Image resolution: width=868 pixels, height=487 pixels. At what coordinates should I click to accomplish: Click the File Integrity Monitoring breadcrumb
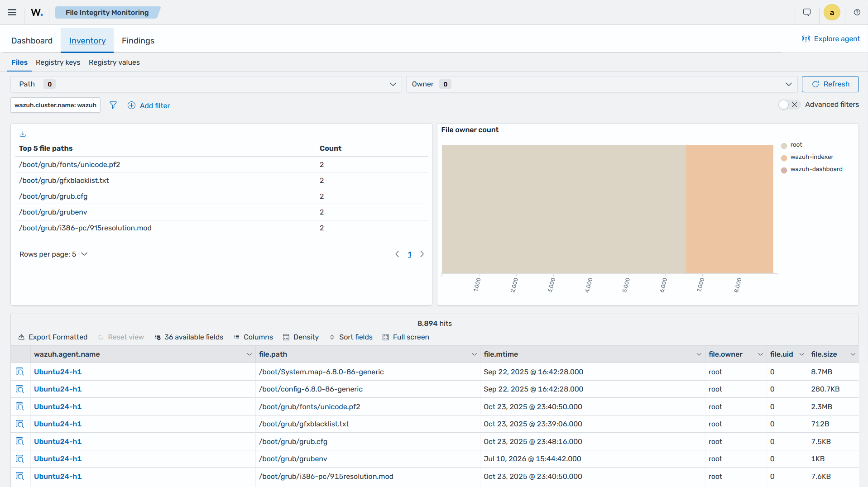[107, 13]
